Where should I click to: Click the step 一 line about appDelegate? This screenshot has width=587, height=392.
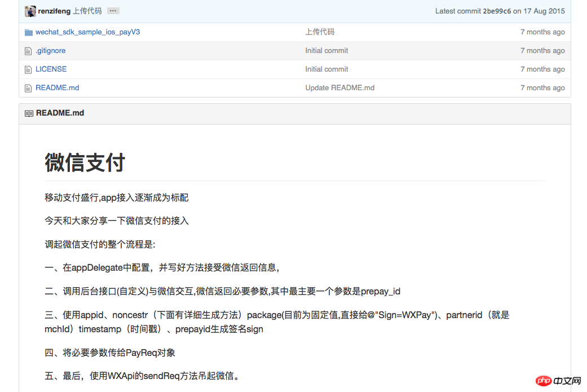(x=162, y=268)
